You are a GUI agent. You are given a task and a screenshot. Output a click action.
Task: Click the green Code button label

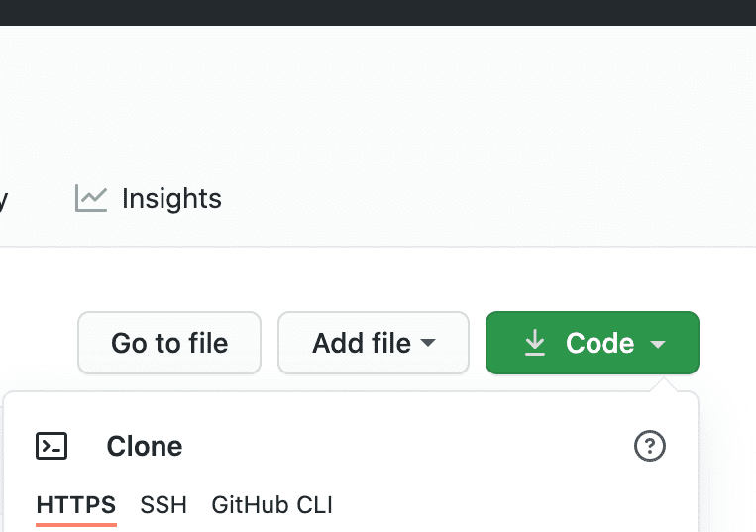[599, 343]
